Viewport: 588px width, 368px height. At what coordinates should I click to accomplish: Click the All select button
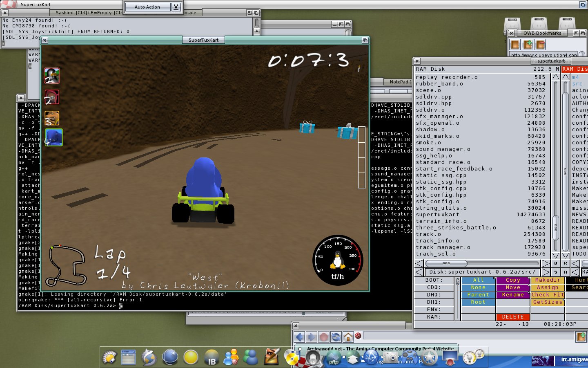point(478,280)
